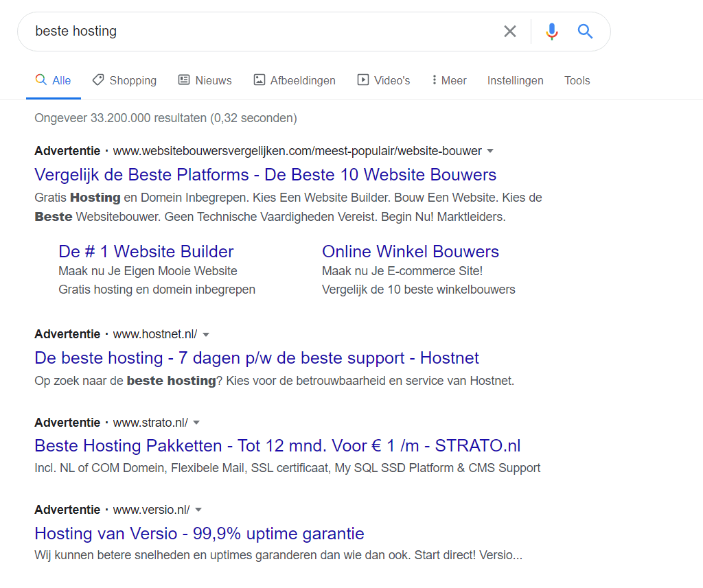The height and width of the screenshot is (588, 703).
Task: Click 'Maak nu Je E-commerce Site!' text
Action: click(x=402, y=271)
